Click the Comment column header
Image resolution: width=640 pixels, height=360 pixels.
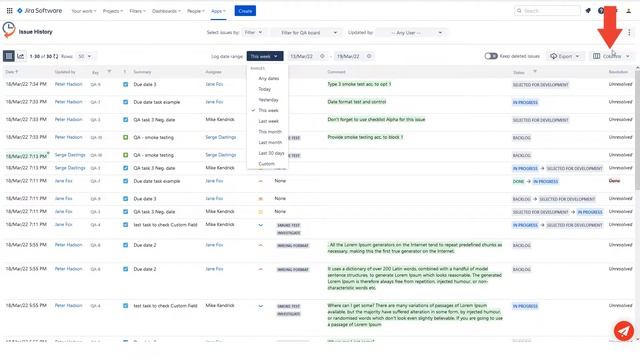pos(336,72)
